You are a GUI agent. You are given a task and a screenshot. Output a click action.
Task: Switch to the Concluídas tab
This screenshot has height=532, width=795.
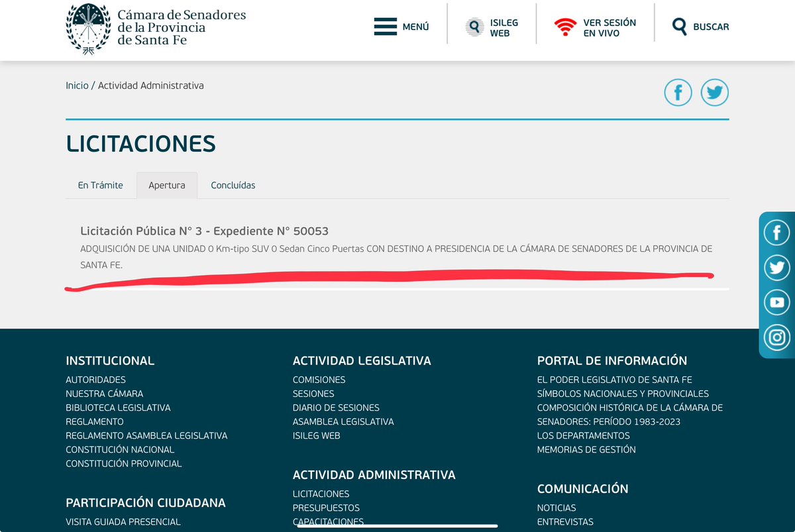[233, 185]
